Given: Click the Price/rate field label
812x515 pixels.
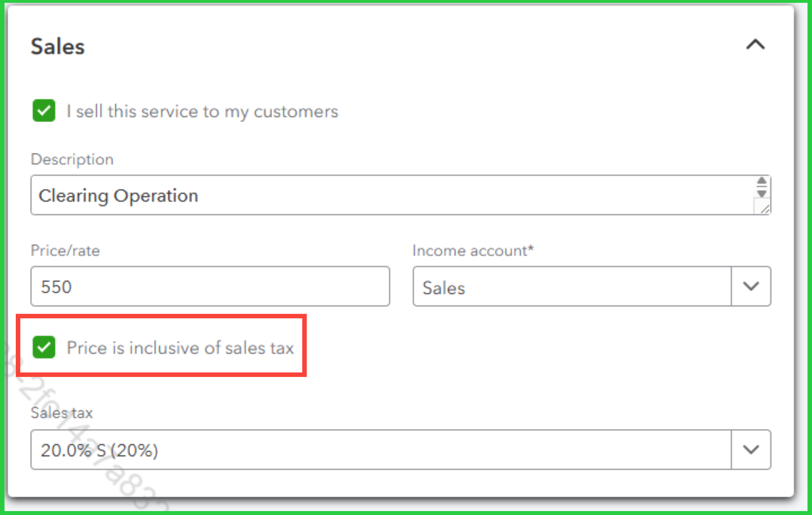Looking at the screenshot, I should click(65, 251).
